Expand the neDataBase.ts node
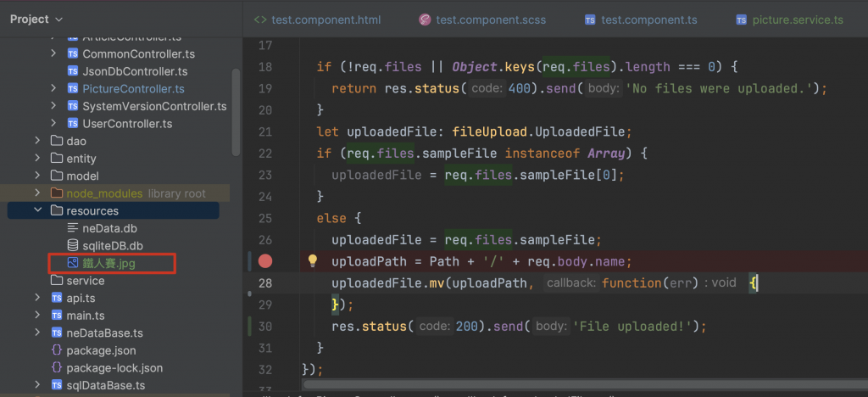 (x=37, y=333)
